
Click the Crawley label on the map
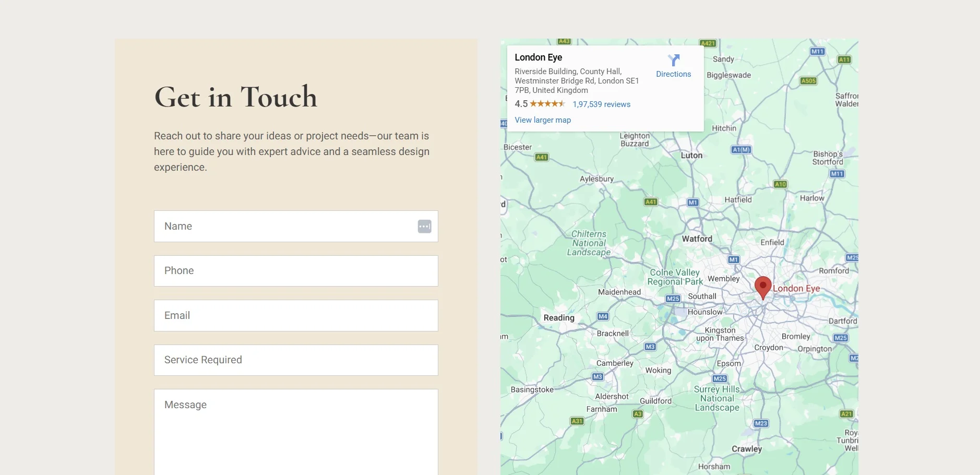747,449
